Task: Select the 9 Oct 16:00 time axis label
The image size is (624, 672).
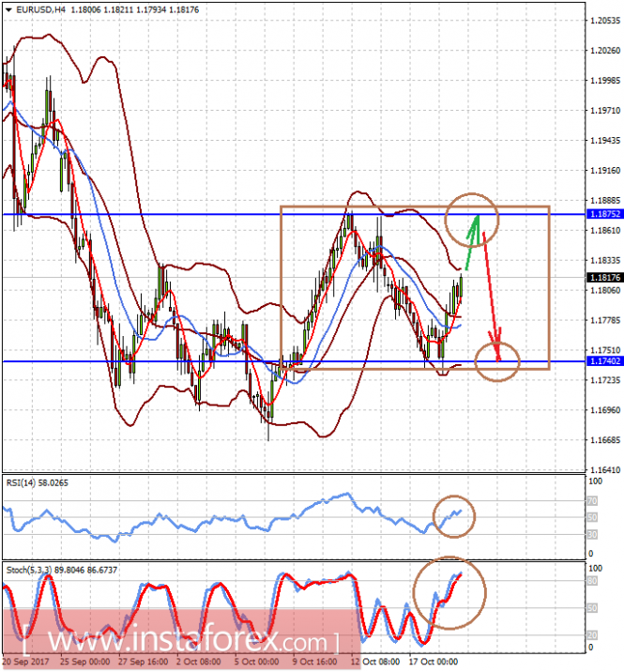Action: click(315, 662)
